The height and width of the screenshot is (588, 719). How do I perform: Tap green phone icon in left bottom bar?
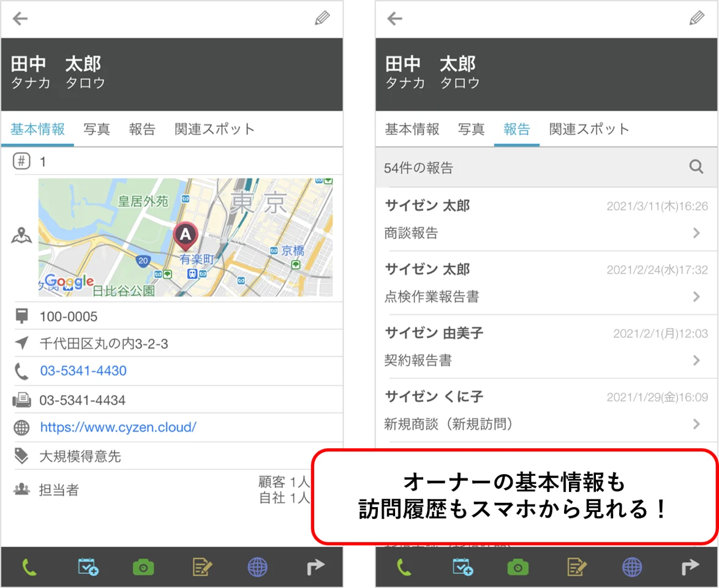point(29,568)
